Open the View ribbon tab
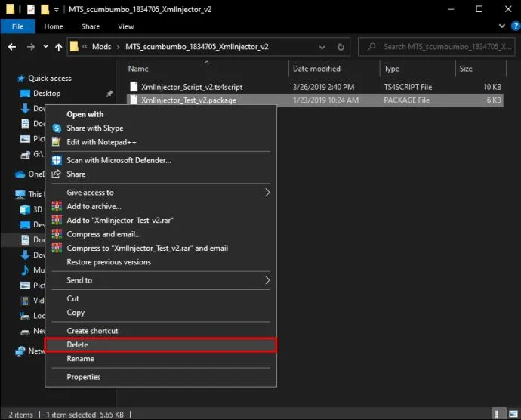The height and width of the screenshot is (420, 521). (125, 26)
